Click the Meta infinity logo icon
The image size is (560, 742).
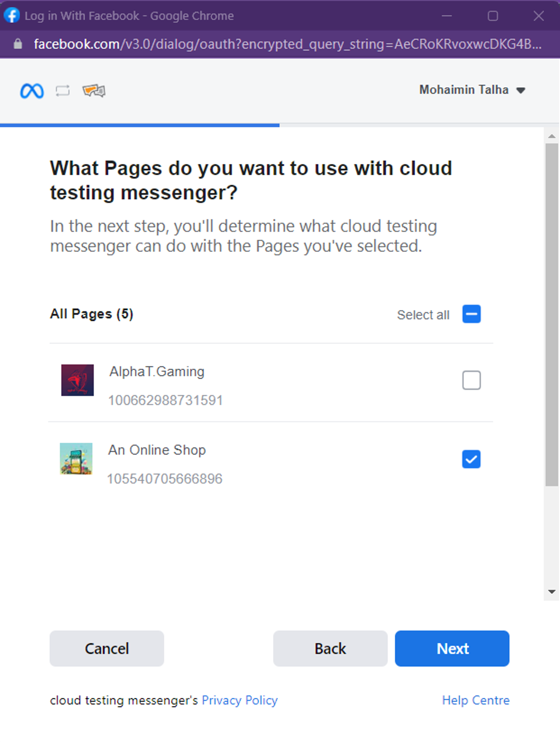[x=32, y=91]
